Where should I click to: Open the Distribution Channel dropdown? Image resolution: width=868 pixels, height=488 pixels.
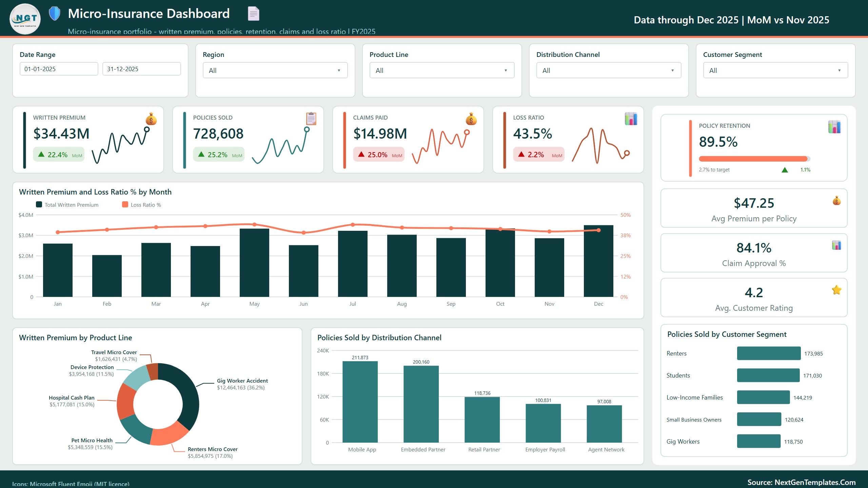point(609,70)
